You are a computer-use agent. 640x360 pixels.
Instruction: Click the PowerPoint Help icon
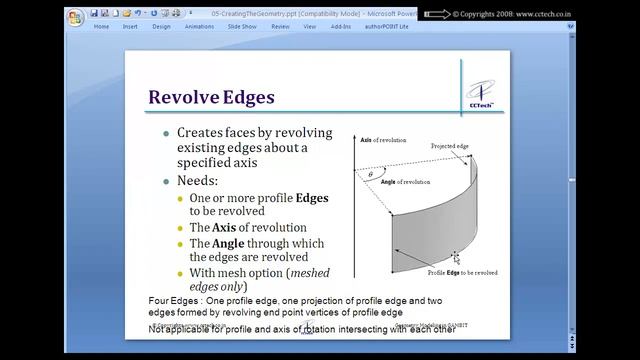(x=571, y=26)
